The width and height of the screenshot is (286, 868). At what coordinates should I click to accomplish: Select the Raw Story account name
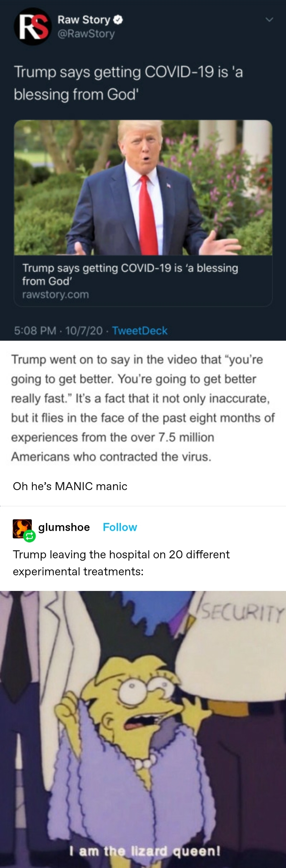pyautogui.click(x=84, y=20)
